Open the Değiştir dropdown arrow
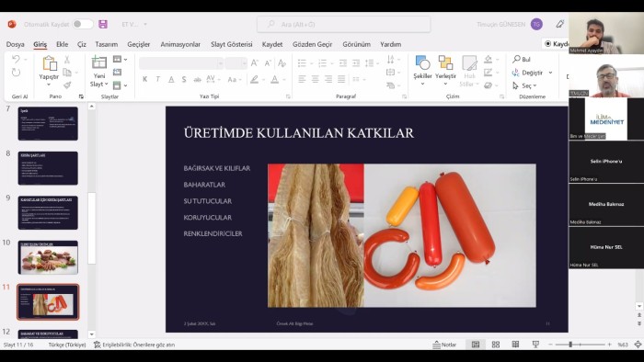 [x=550, y=73]
